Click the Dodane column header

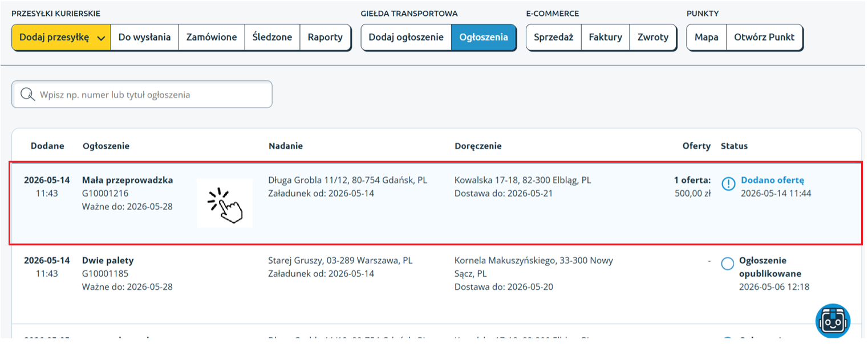click(47, 146)
